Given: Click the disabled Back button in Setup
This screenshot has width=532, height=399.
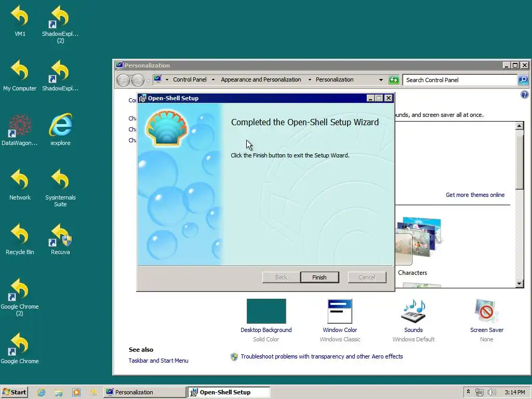Looking at the screenshot, I should pyautogui.click(x=281, y=277).
